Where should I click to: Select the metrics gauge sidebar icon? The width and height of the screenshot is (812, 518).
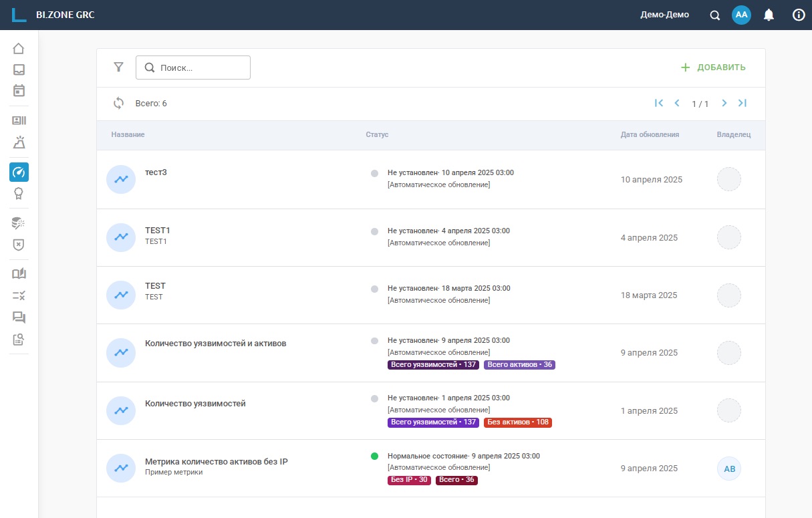(x=19, y=172)
